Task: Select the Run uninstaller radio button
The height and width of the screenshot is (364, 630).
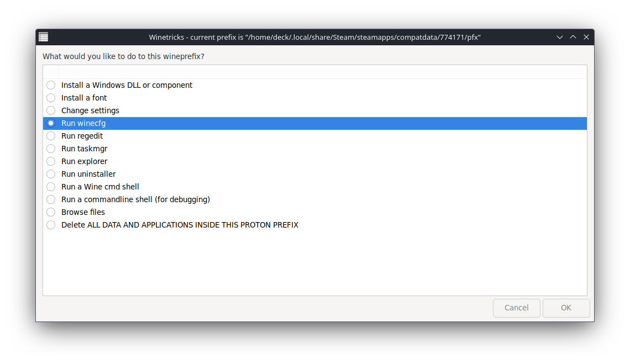Action: click(x=51, y=174)
